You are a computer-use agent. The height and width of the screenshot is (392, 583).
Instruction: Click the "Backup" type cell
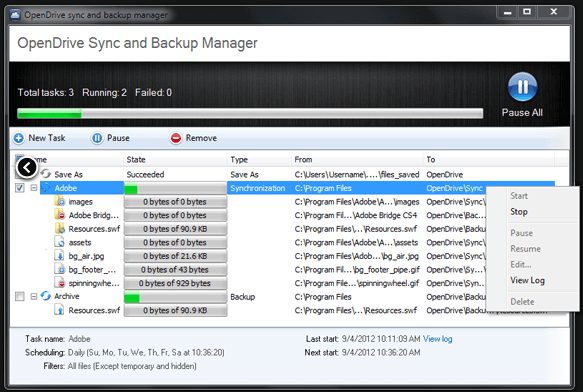pyautogui.click(x=242, y=297)
